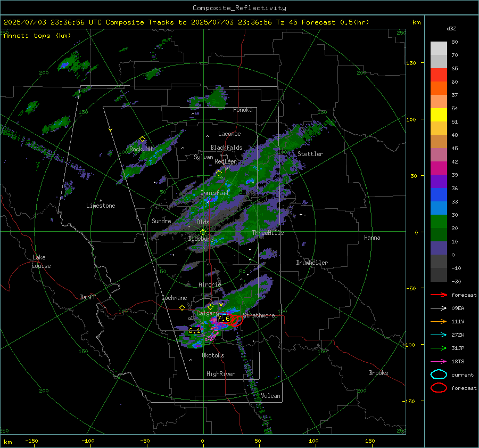Click the cyan current ellipse in legend
Viewport: 479px width, 448px height.
439,374
